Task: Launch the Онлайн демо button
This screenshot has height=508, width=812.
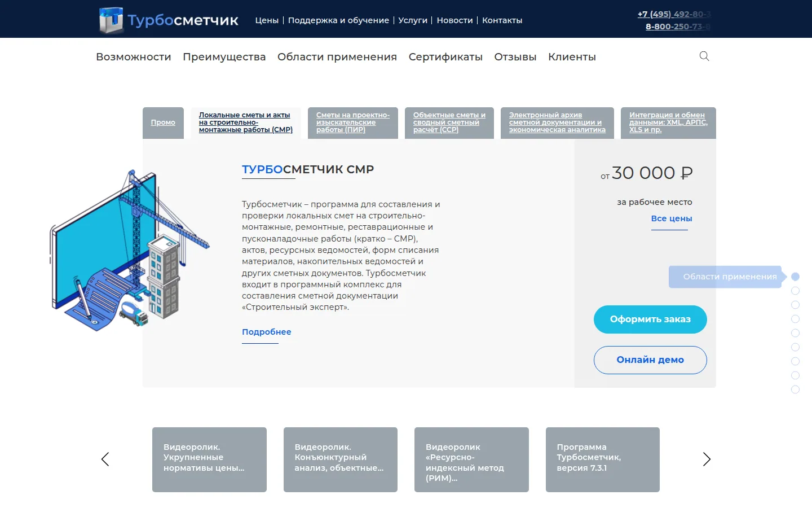Action: pos(650,360)
